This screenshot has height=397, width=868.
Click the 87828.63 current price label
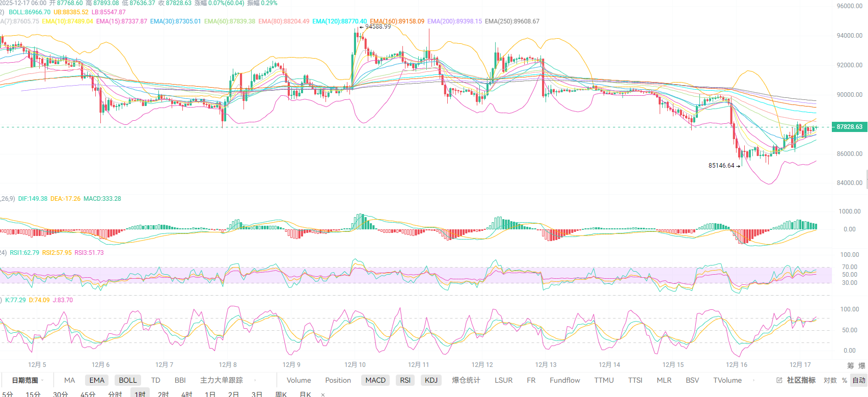coord(849,127)
